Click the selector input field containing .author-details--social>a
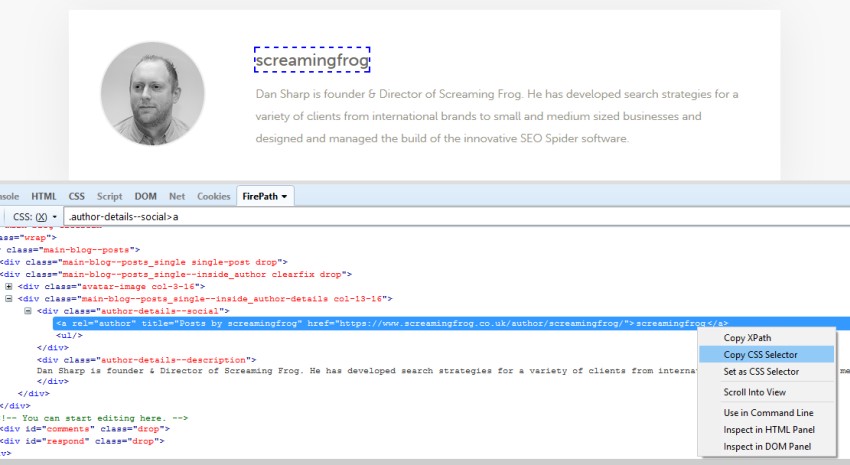 pyautogui.click(x=456, y=216)
